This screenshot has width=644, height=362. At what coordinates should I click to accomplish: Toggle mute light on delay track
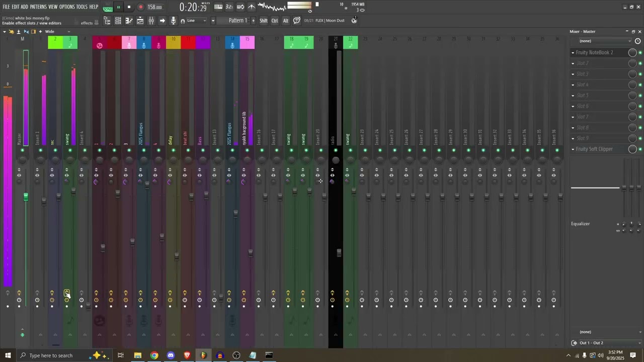173,150
